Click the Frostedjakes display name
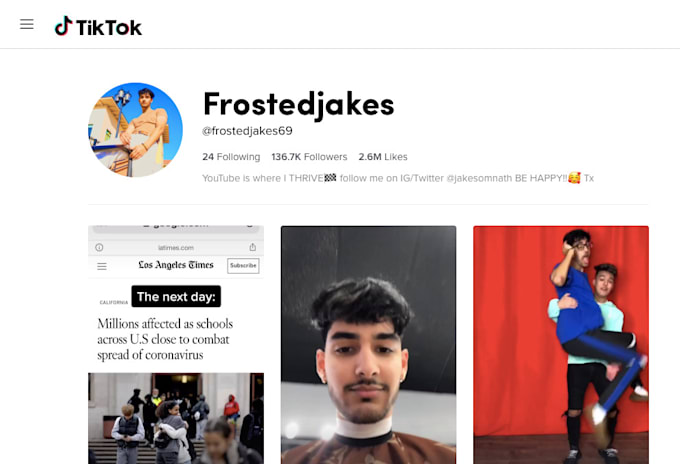 click(298, 104)
